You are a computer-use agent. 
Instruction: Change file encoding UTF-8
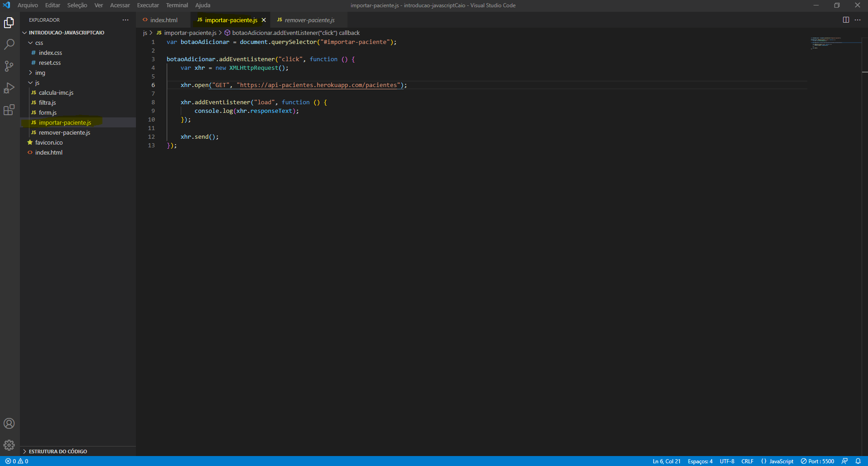(727, 461)
